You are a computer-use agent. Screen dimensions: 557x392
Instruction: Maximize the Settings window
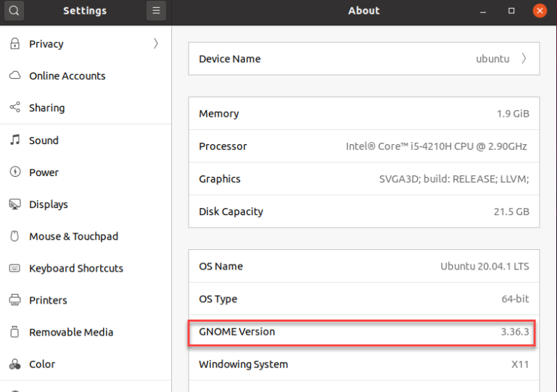pyautogui.click(x=511, y=11)
